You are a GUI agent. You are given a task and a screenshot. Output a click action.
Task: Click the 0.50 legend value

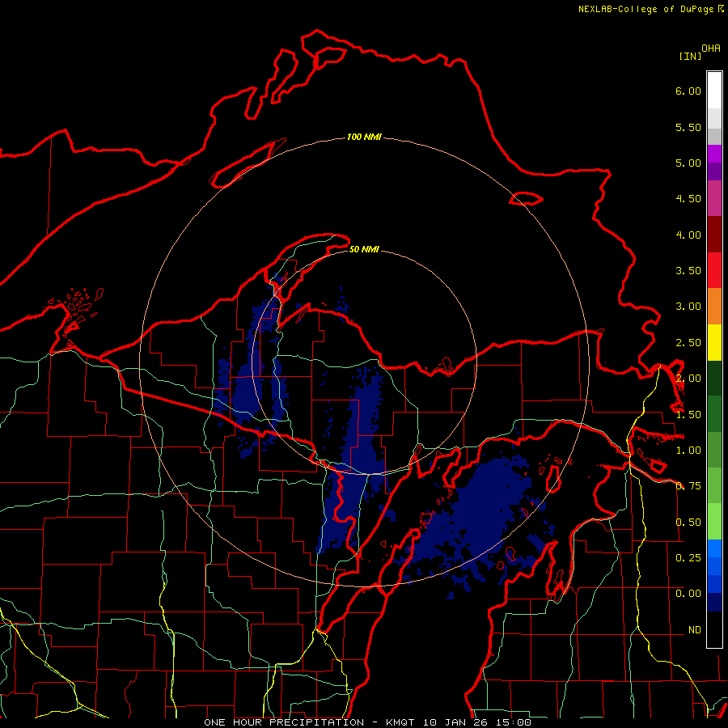pos(688,523)
